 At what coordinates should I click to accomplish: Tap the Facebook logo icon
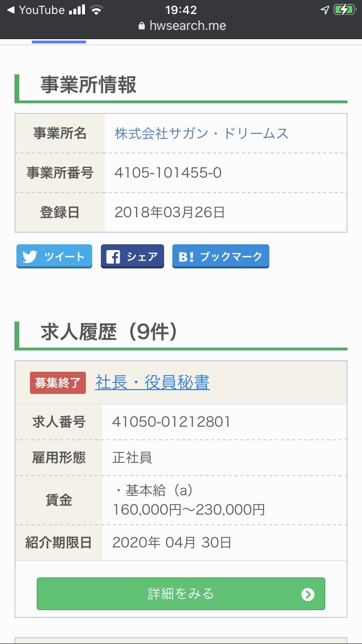click(x=113, y=257)
